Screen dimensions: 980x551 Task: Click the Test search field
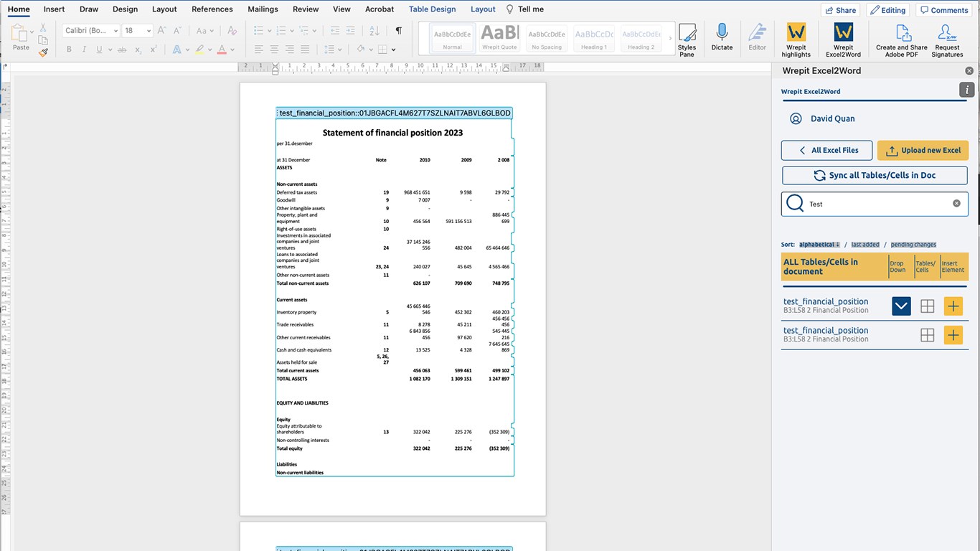[875, 204]
